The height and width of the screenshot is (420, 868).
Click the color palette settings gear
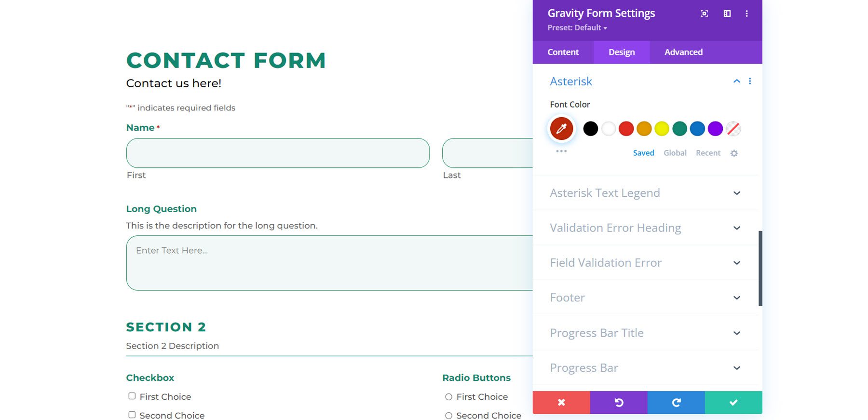click(734, 153)
